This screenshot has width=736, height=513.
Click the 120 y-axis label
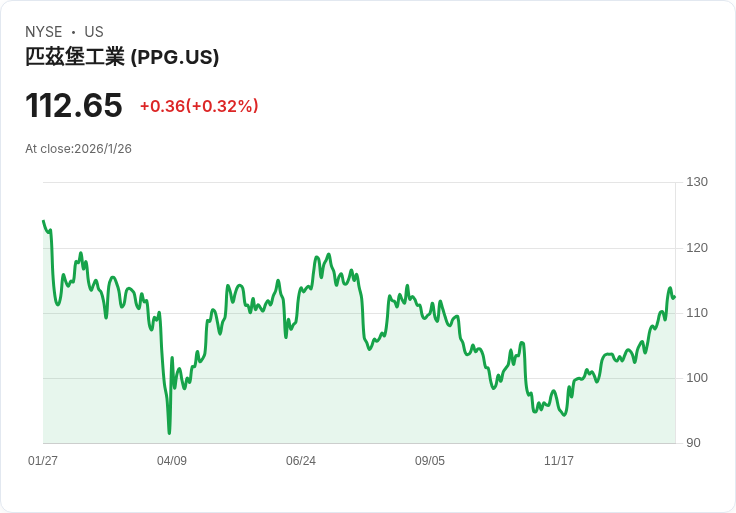697,248
